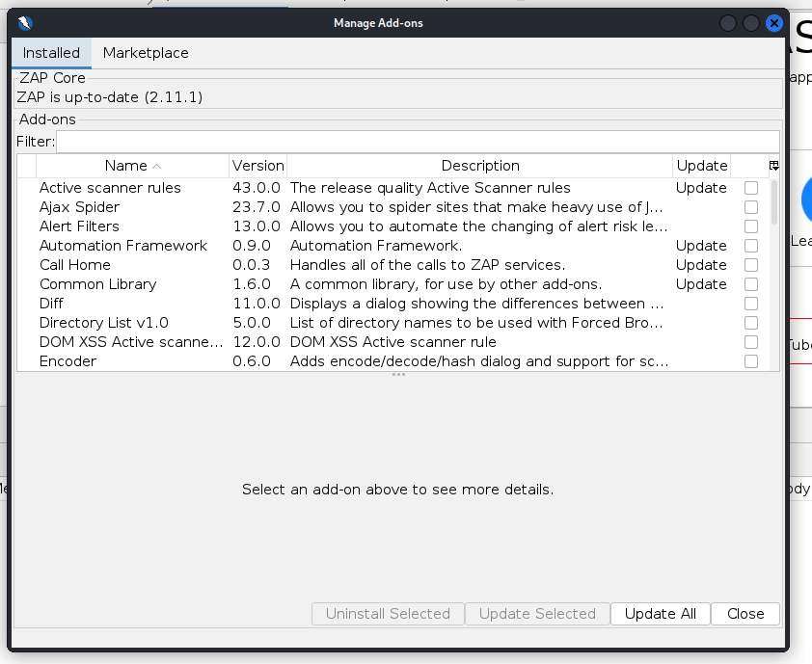This screenshot has width=812, height=664.
Task: Select the Ajax Spider add-on name
Action: click(x=79, y=207)
